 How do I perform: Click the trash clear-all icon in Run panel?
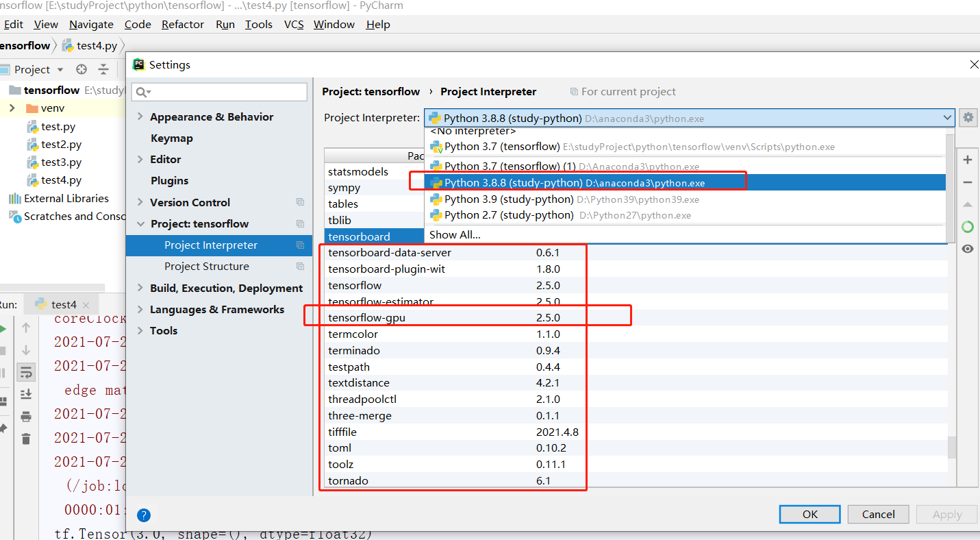click(26, 439)
